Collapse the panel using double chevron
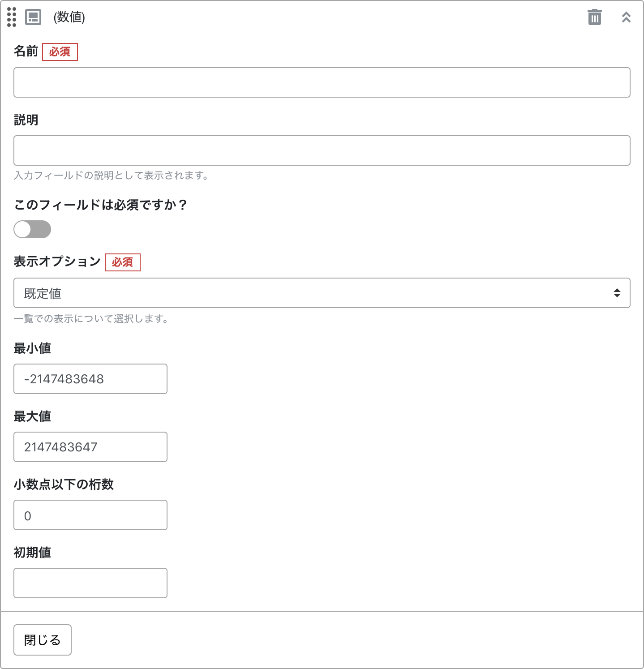This screenshot has height=669, width=644. coord(626,17)
